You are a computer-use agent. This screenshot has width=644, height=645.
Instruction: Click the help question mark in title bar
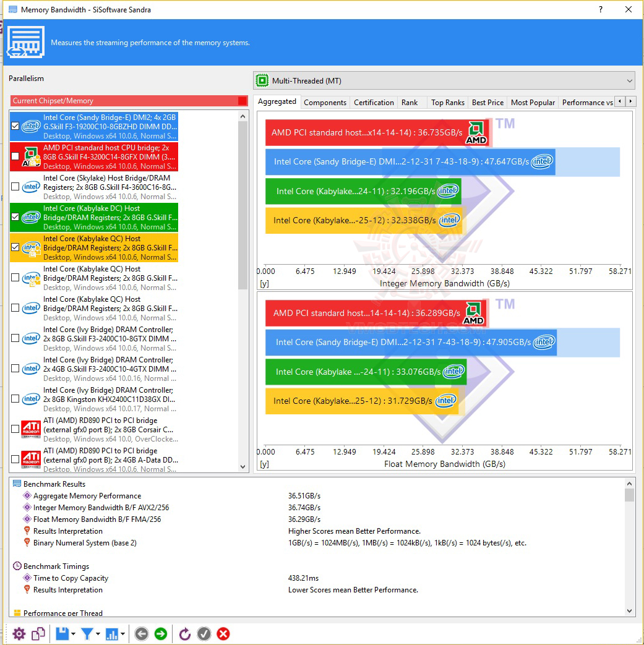tap(601, 9)
